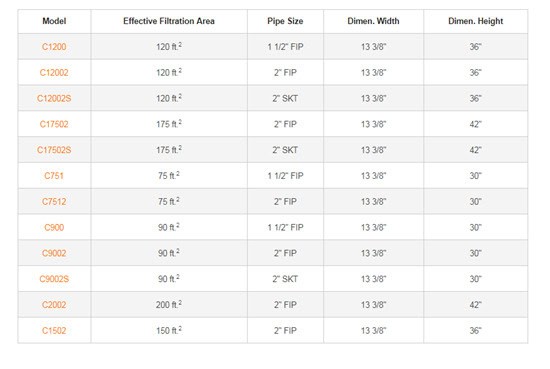The image size is (550, 369).
Task: Click the C12002S model link
Action: (54, 98)
